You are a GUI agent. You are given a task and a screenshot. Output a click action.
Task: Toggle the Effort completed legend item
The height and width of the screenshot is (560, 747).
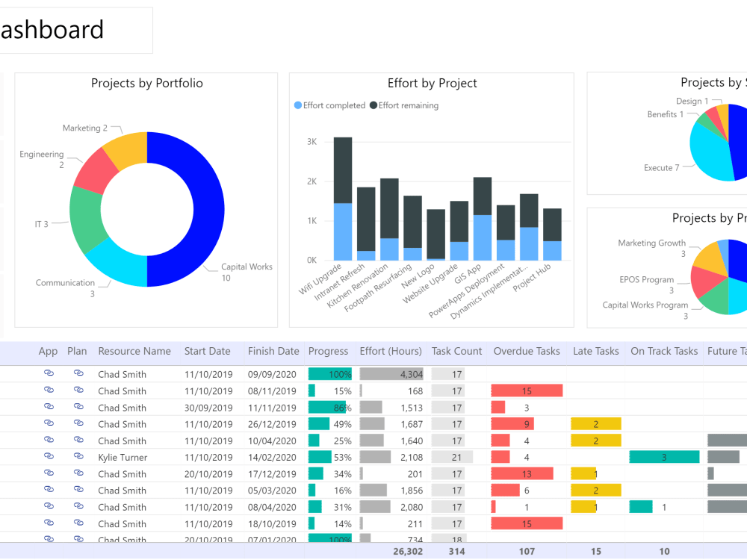point(329,105)
